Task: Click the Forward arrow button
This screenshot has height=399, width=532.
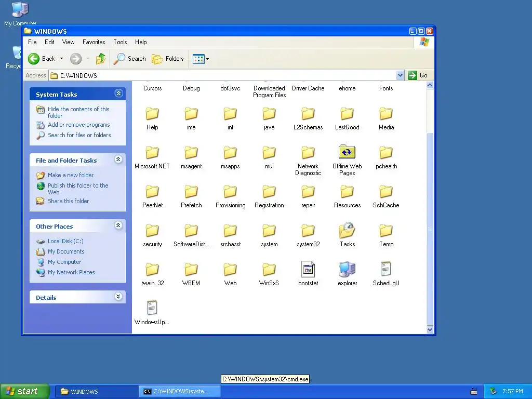Action: point(76,59)
